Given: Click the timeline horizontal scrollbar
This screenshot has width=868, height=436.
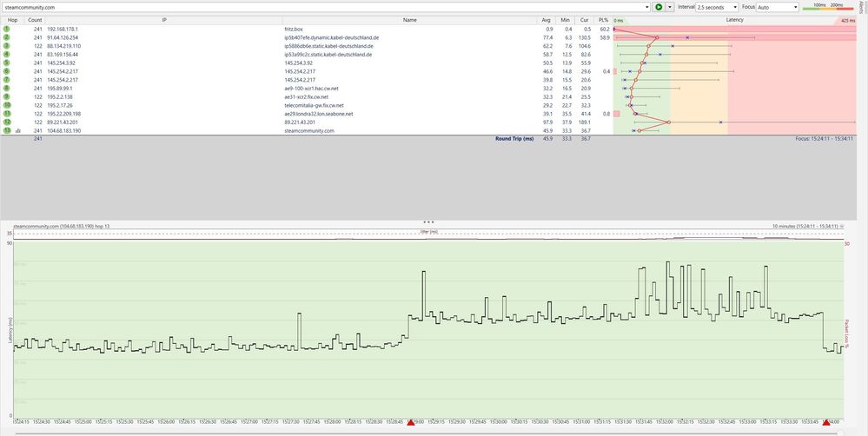Looking at the screenshot, I should (427, 433).
